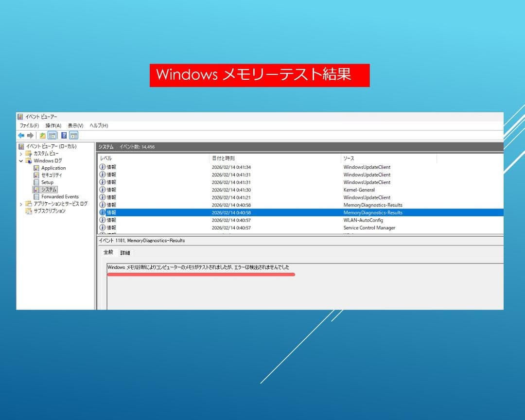The image size is (525, 420).
Task: Click the サブスクリプション icon in tree
Action: [29, 211]
